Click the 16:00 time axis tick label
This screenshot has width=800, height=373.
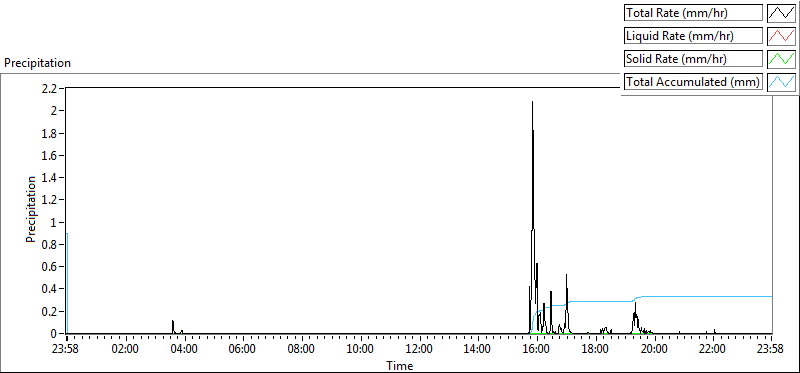[537, 349]
